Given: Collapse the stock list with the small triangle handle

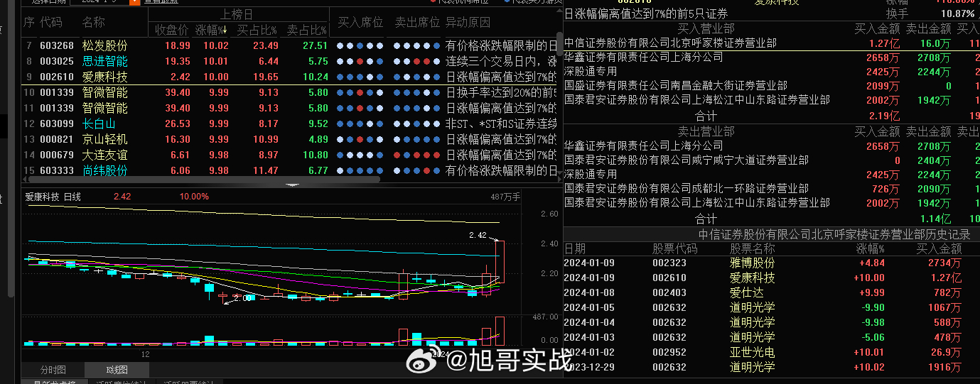Looking at the screenshot, I should pos(292,185).
